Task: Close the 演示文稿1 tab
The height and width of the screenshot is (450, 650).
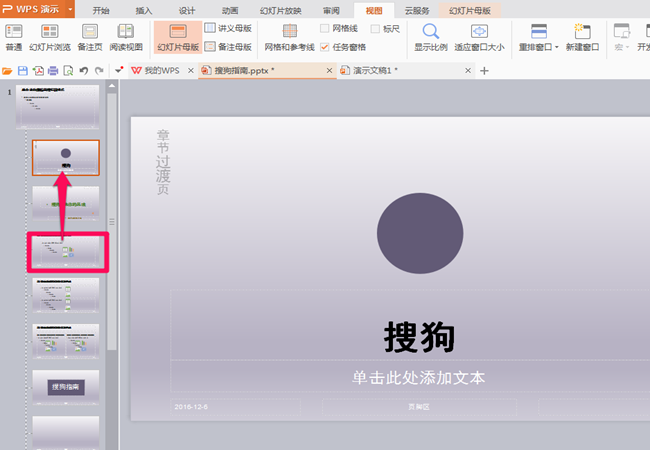Action: point(468,70)
